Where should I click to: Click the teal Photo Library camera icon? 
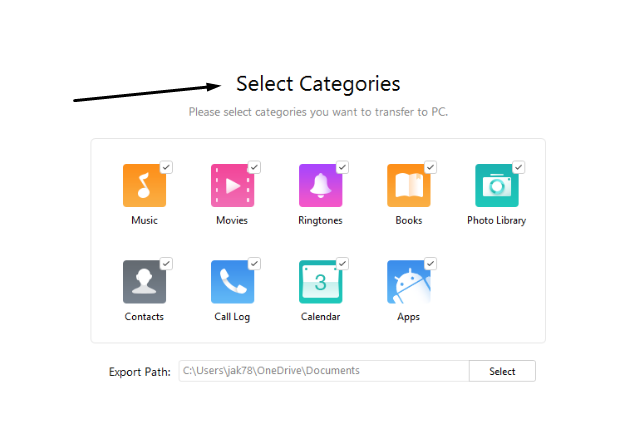coord(496,185)
